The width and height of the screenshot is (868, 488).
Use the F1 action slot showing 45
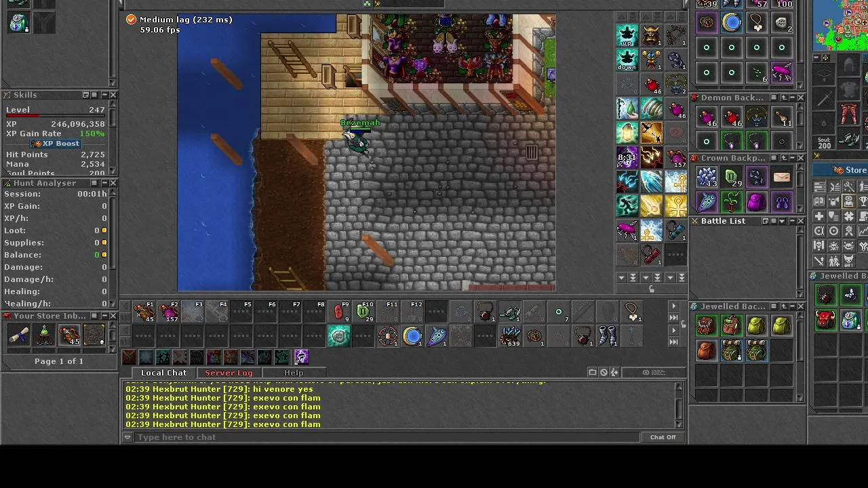144,312
